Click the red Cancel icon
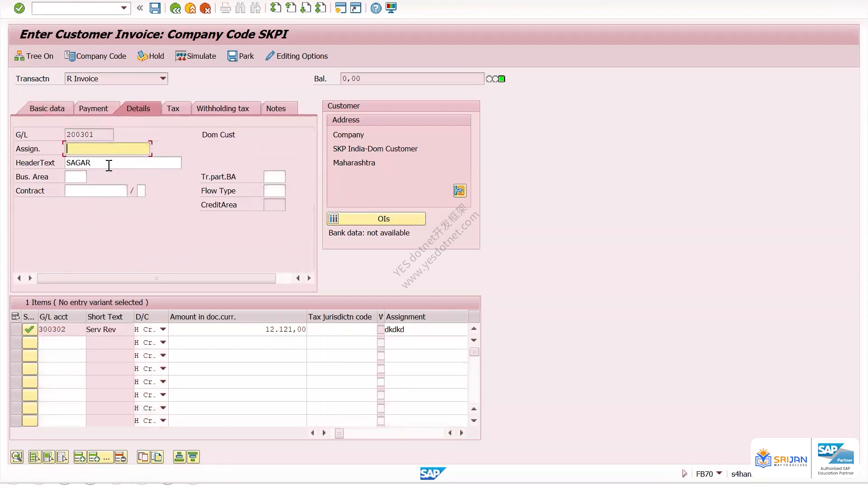The width and height of the screenshot is (868, 488). point(205,8)
